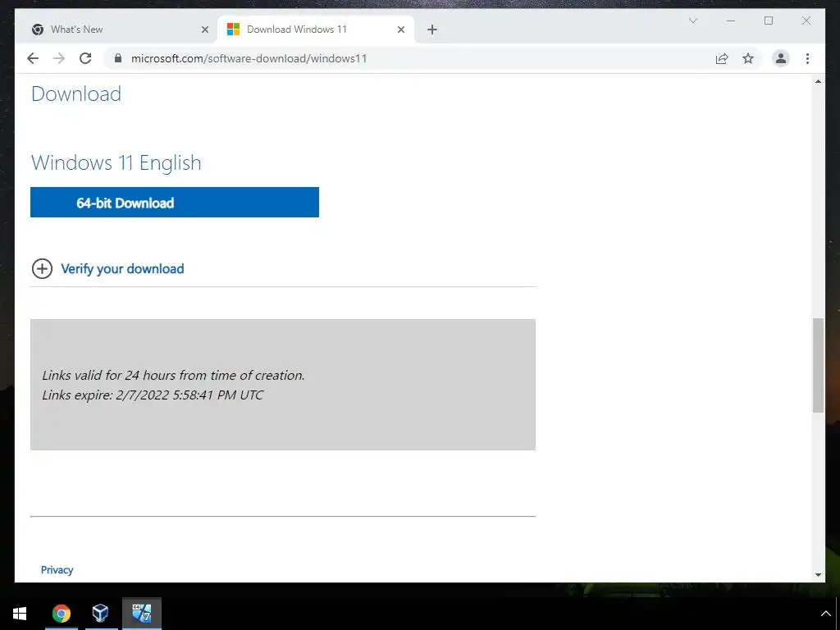Open the Privacy link
The width and height of the screenshot is (840, 630).
click(x=57, y=569)
